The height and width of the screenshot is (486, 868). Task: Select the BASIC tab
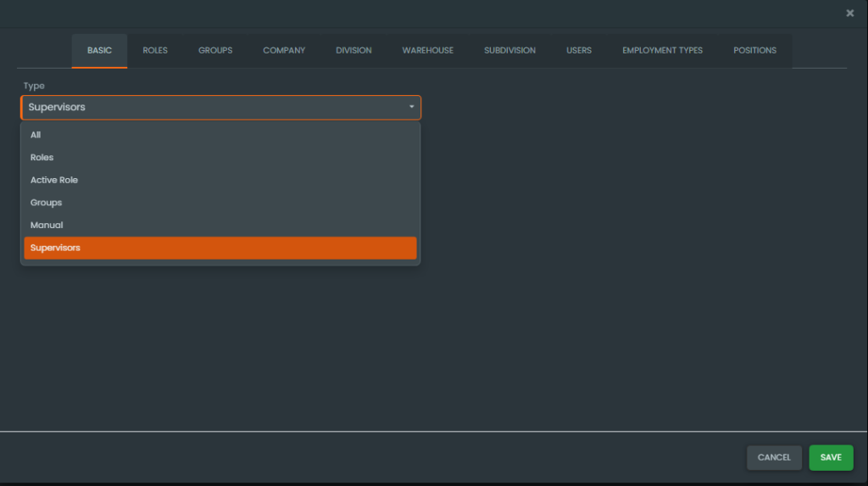pyautogui.click(x=99, y=51)
